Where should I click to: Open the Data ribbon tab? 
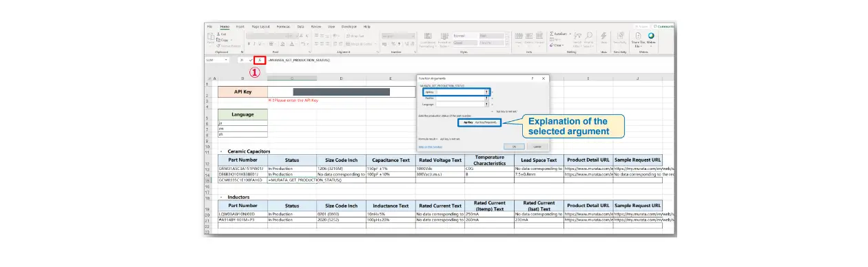(301, 26)
